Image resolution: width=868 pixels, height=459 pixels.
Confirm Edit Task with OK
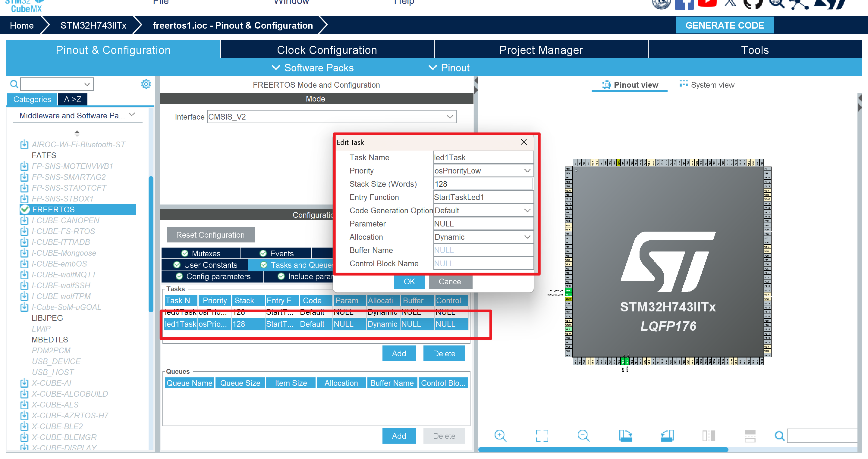(409, 282)
